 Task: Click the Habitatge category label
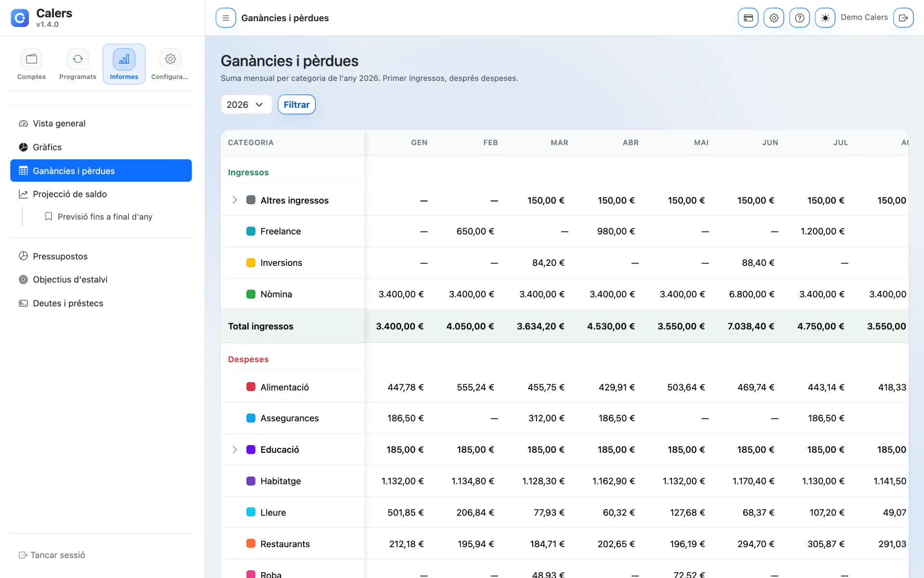tap(281, 481)
